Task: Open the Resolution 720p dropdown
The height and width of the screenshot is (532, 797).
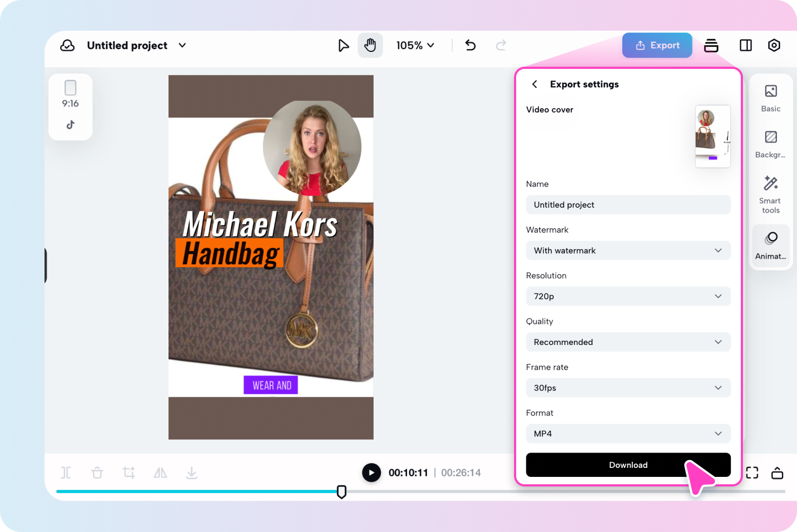Action: (x=628, y=296)
